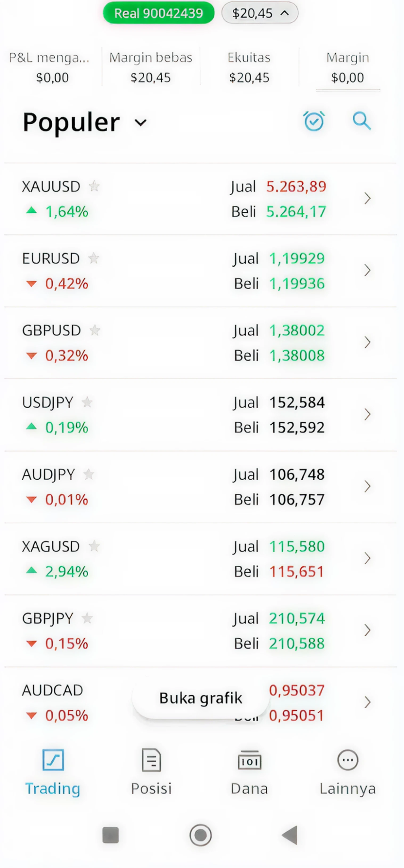This screenshot has width=404, height=868.
Task: Select the Margin summary tab
Action: click(348, 68)
